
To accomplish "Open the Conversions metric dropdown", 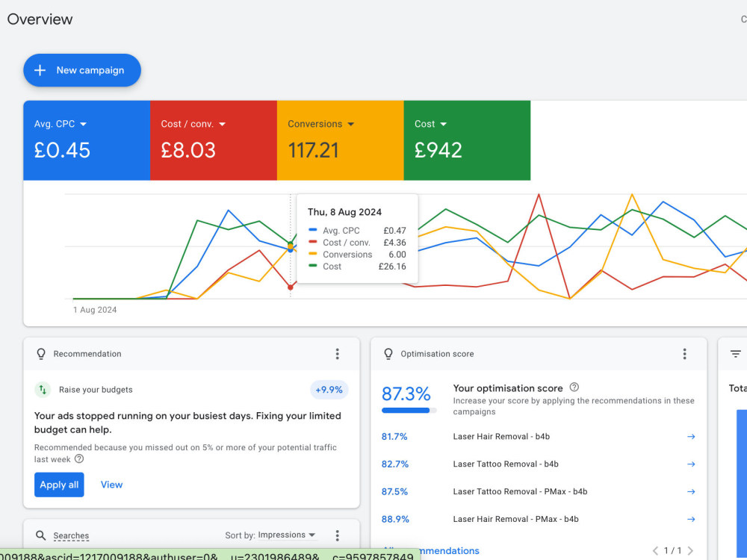I will click(x=351, y=124).
